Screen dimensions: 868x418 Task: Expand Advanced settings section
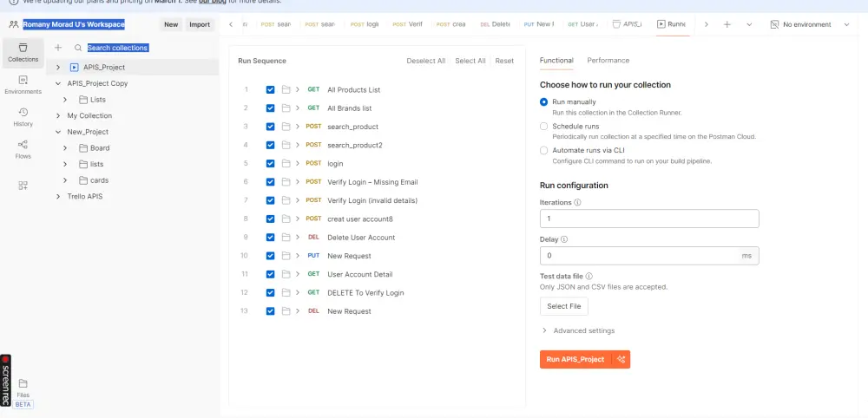pyautogui.click(x=578, y=330)
